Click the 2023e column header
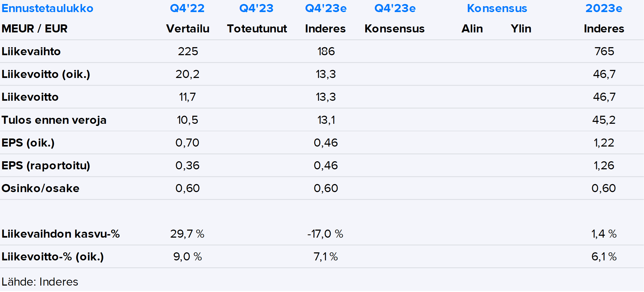This screenshot has height=292, width=644. pyautogui.click(x=604, y=9)
